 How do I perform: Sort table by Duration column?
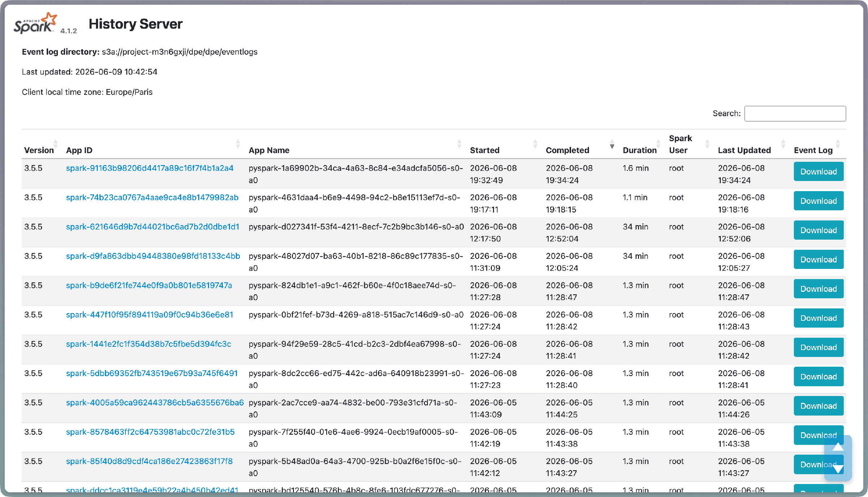658,144
